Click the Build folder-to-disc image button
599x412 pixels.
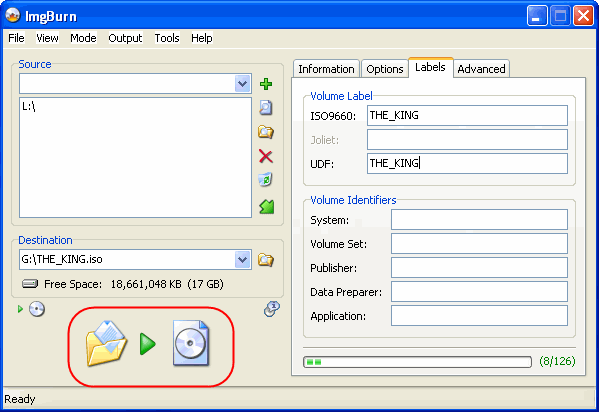148,343
